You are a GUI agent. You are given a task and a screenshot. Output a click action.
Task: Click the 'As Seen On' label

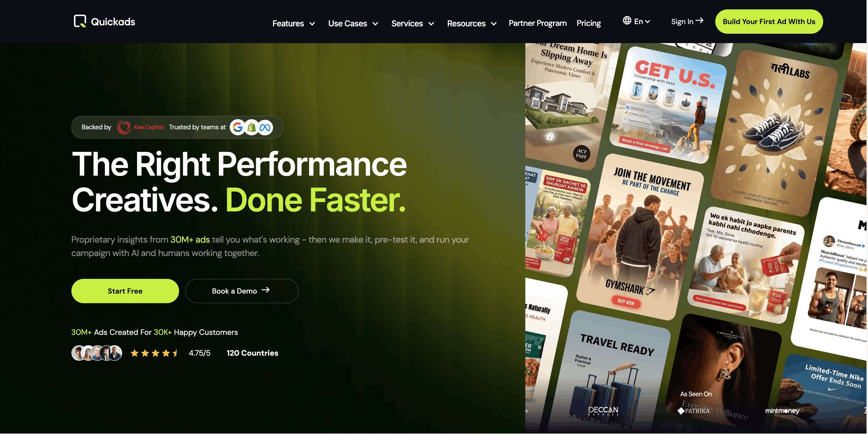point(696,394)
